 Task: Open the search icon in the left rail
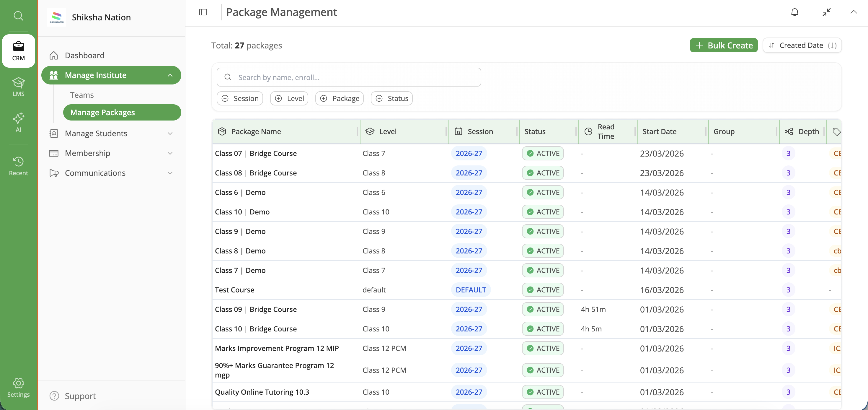click(x=18, y=16)
